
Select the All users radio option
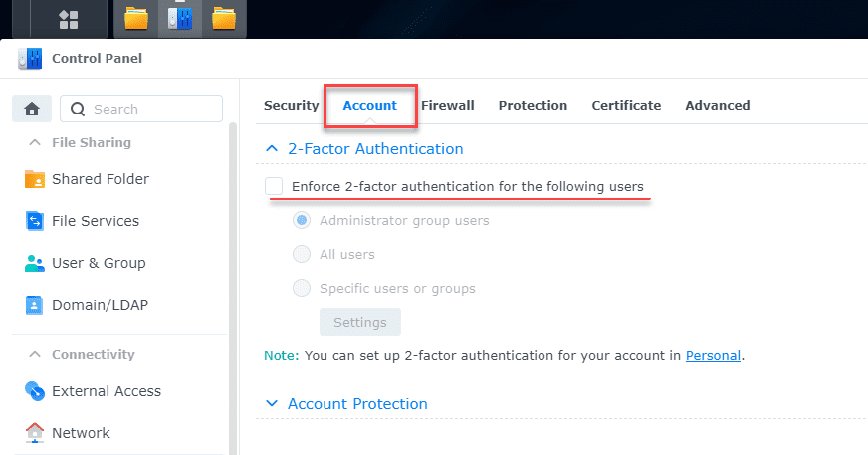pos(302,254)
